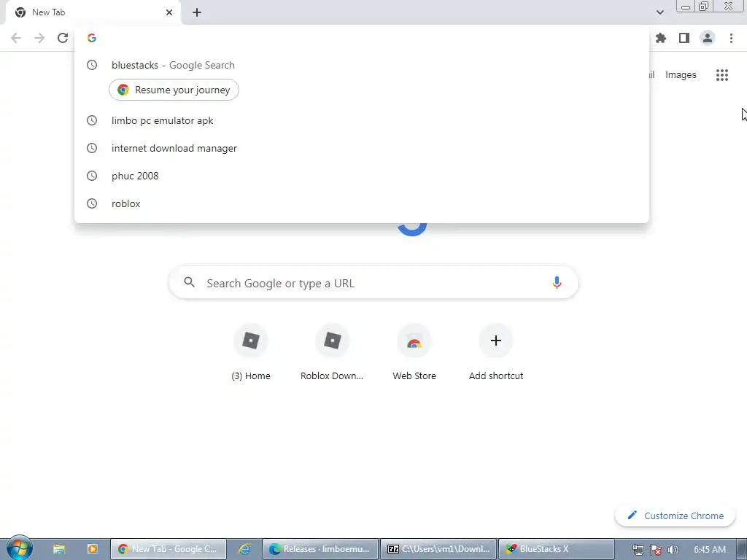Open a new tab with the plus button

(197, 12)
